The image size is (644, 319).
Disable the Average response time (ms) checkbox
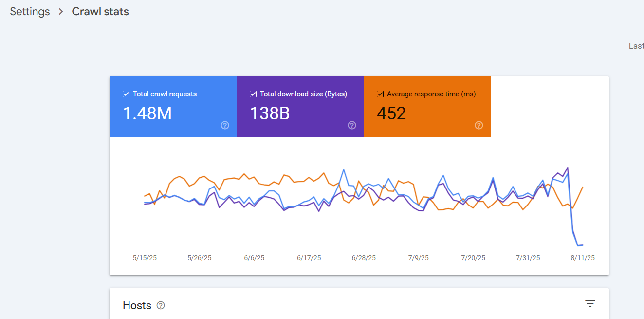pyautogui.click(x=380, y=94)
